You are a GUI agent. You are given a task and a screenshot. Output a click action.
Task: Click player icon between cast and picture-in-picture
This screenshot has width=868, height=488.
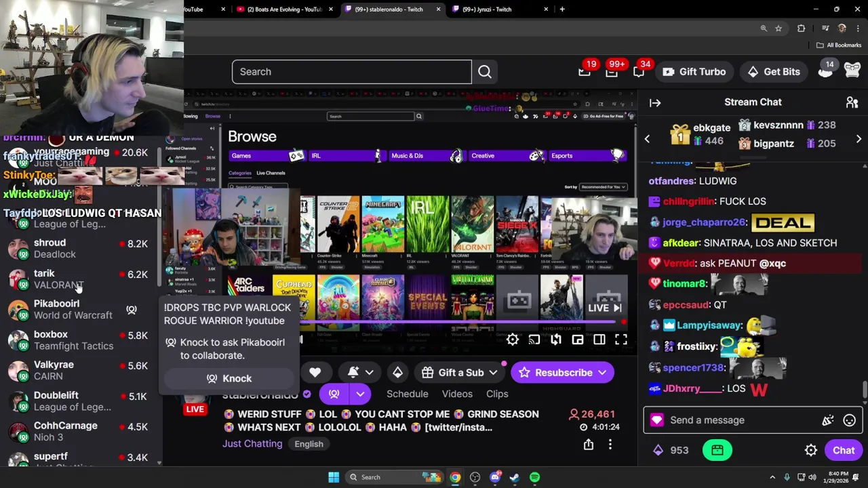[556, 340]
